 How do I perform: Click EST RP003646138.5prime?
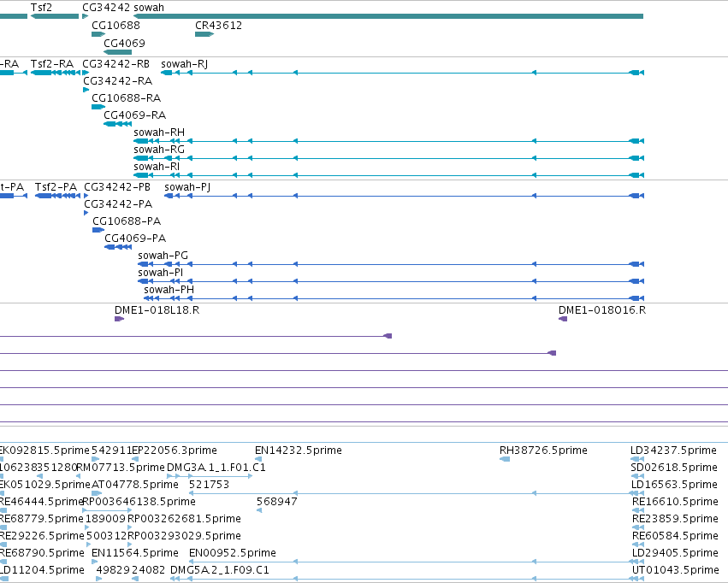click(139, 502)
